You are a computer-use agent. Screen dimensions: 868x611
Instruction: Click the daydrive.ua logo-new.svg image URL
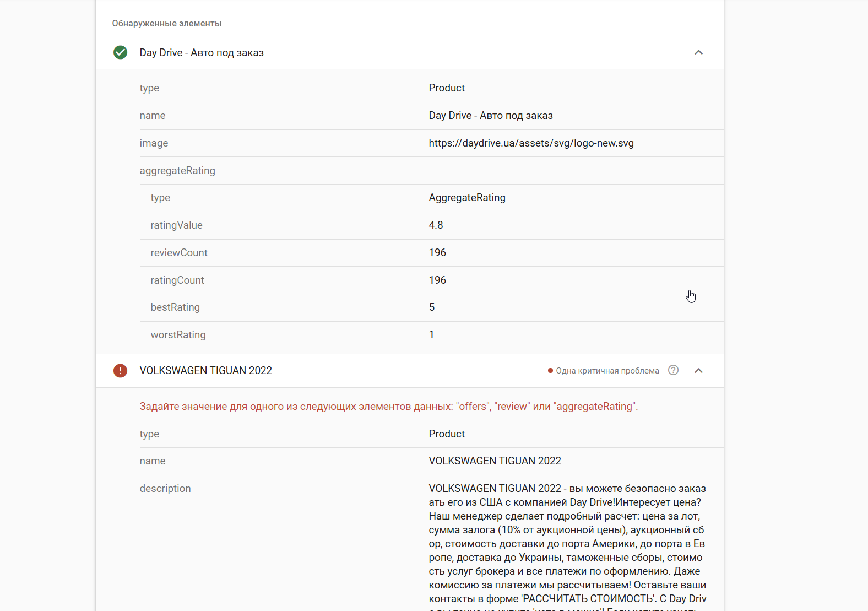[x=531, y=143]
